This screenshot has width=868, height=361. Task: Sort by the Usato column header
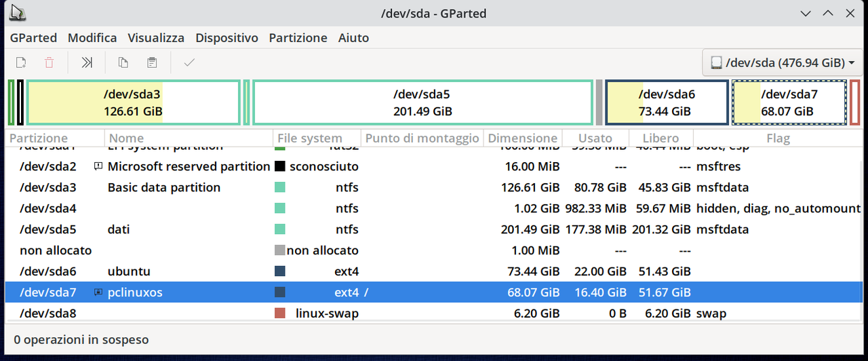tap(595, 138)
